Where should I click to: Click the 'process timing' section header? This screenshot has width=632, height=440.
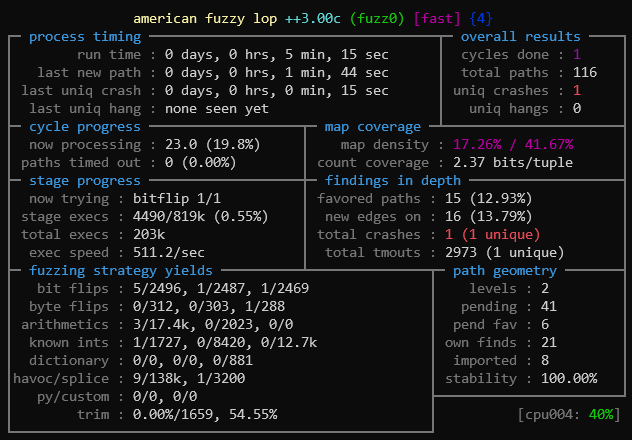pyautogui.click(x=84, y=37)
